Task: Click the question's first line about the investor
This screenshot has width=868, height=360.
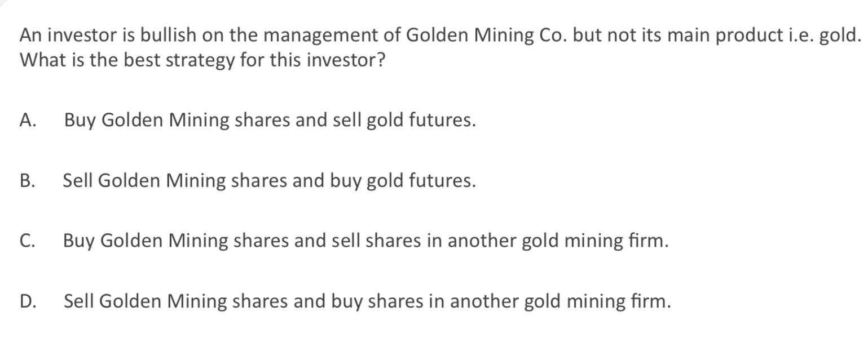Action: [x=440, y=35]
